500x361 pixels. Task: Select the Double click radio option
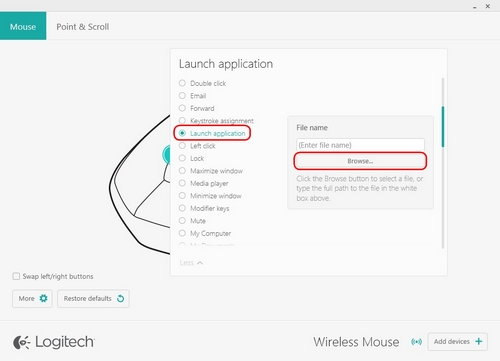(182, 83)
